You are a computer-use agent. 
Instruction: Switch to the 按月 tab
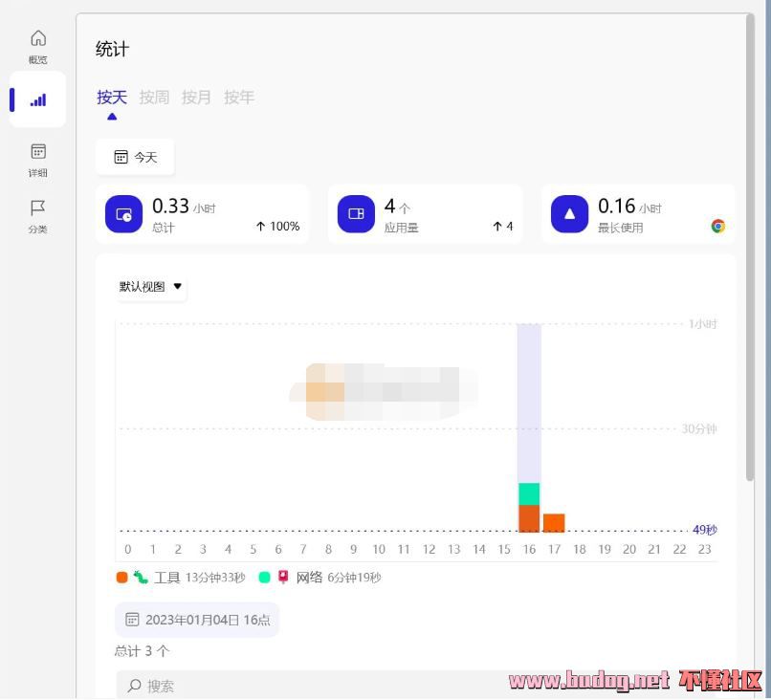point(196,98)
